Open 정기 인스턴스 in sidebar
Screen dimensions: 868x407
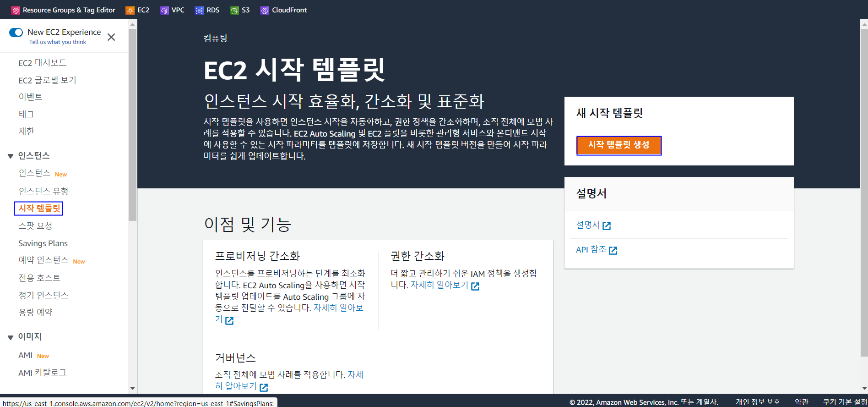(x=43, y=295)
